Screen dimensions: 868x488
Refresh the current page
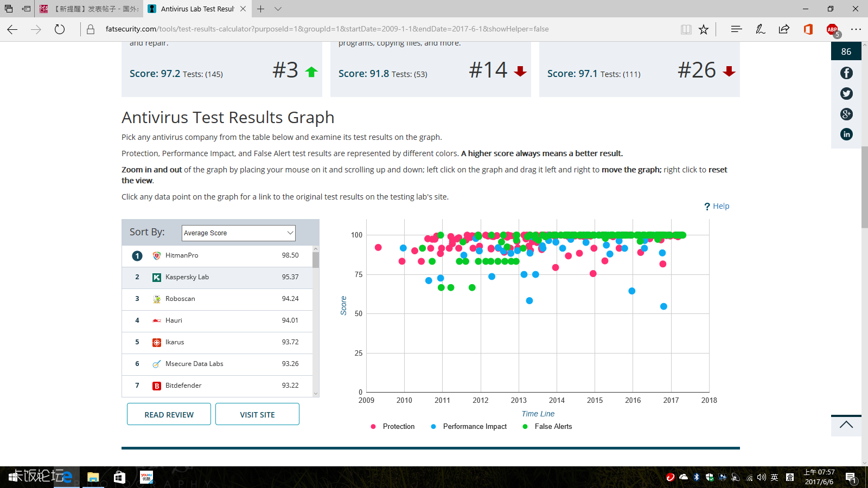[60, 29]
